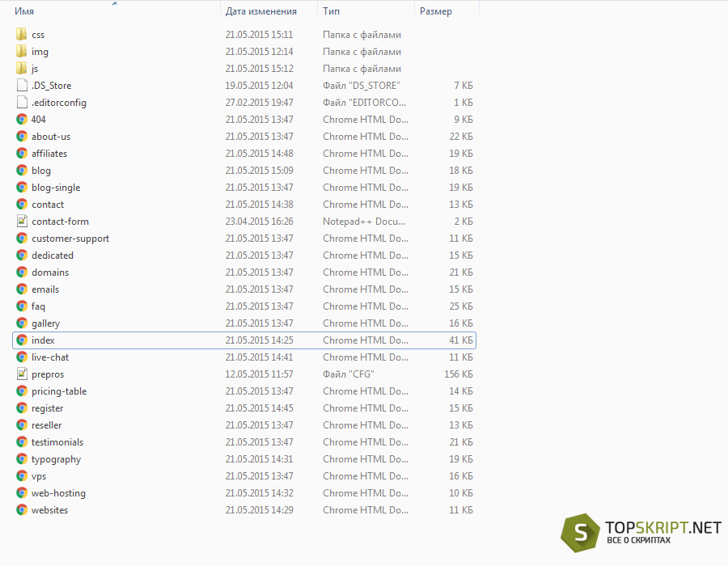Click Файл "DS_STORE" type text
Image resolution: width=728 pixels, height=566 pixels.
tap(362, 86)
